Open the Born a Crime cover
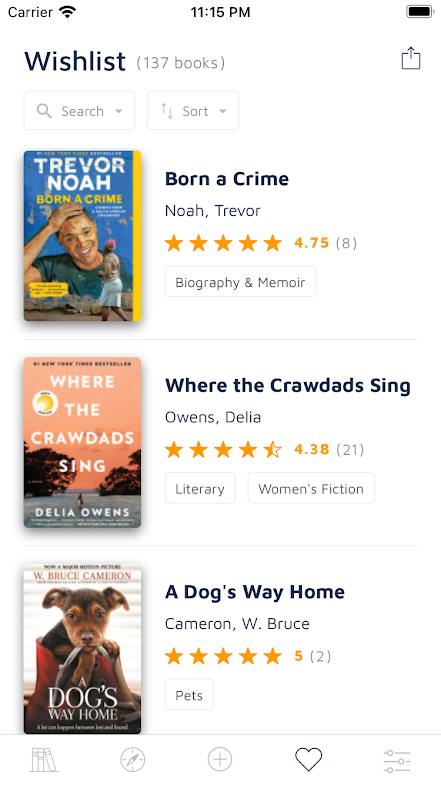 (x=82, y=236)
